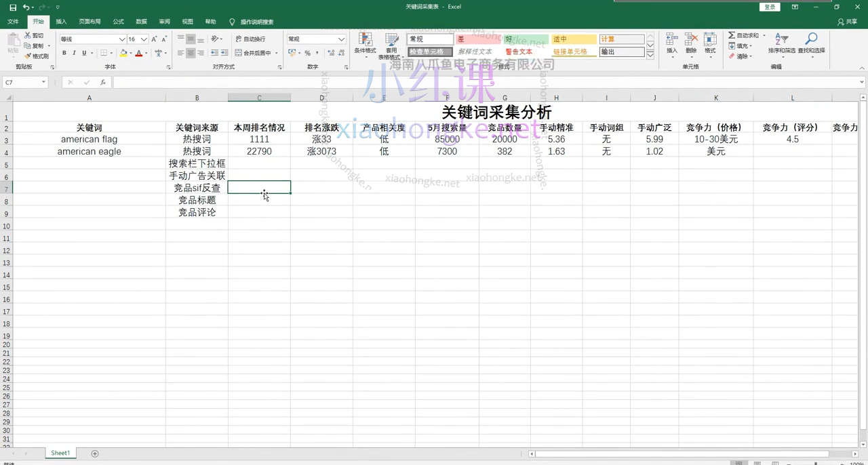Click the 查找和选择 magnifier icon

point(811,39)
